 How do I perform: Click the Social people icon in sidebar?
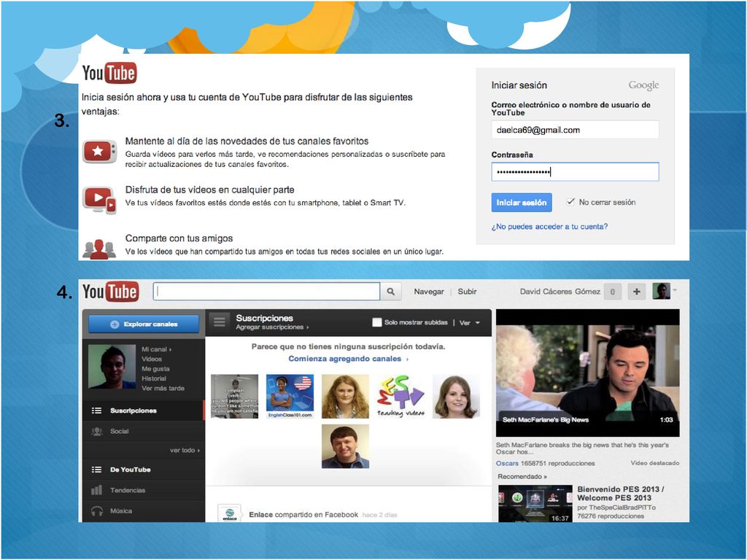(x=97, y=432)
